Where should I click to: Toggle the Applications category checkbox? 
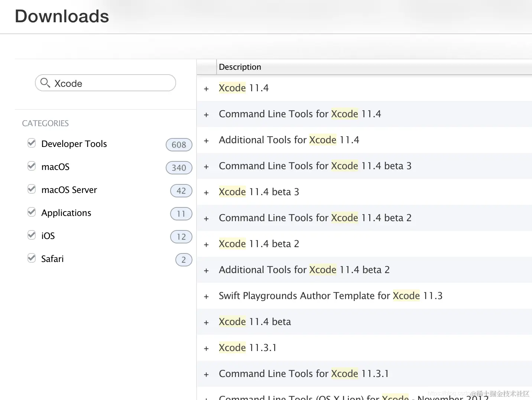click(x=32, y=212)
